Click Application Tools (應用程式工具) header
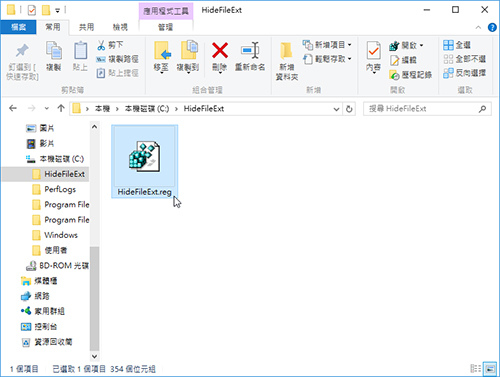The width and height of the screenshot is (500, 377). [x=166, y=11]
